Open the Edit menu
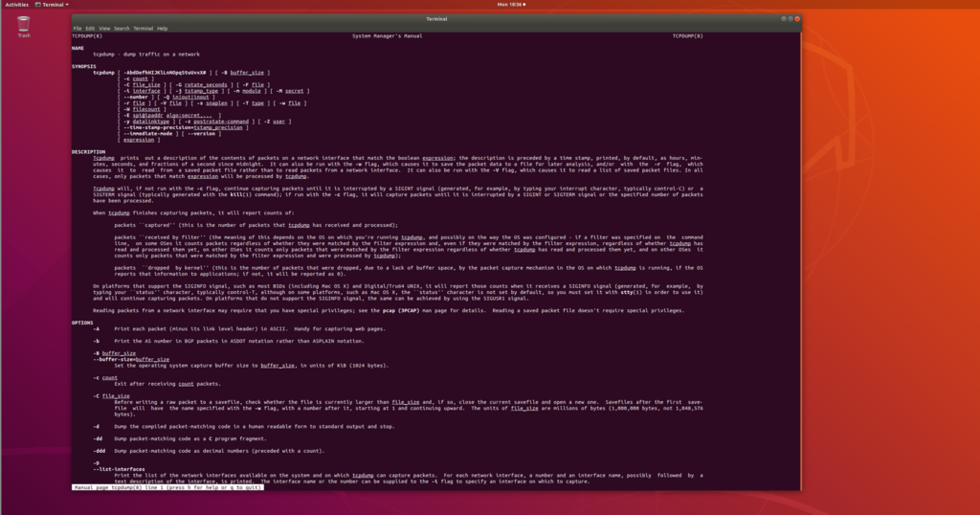 90,28
